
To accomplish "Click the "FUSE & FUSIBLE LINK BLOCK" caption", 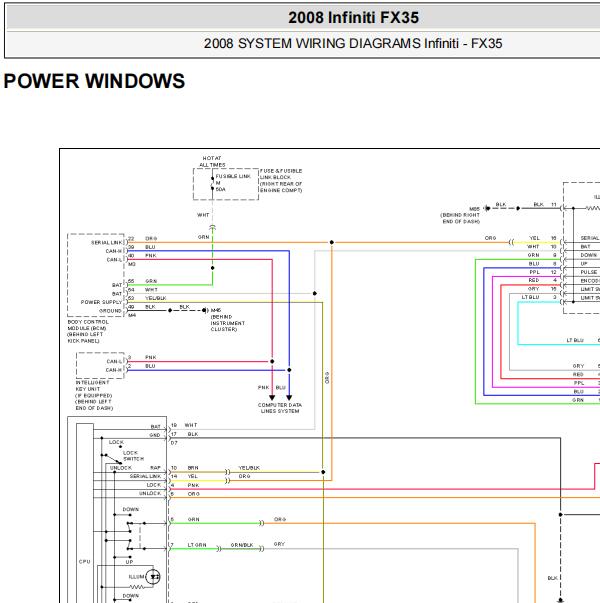I will pos(281,180).
